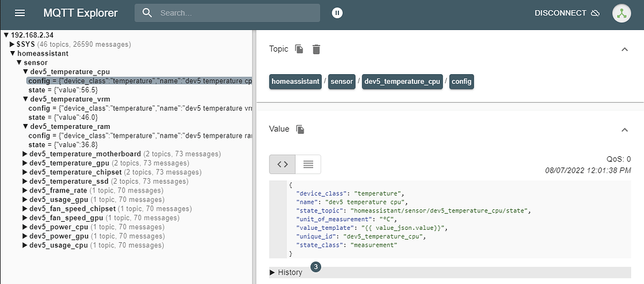Select dev5_temperature_vrm state entry
644x284 pixels.
click(x=62, y=117)
